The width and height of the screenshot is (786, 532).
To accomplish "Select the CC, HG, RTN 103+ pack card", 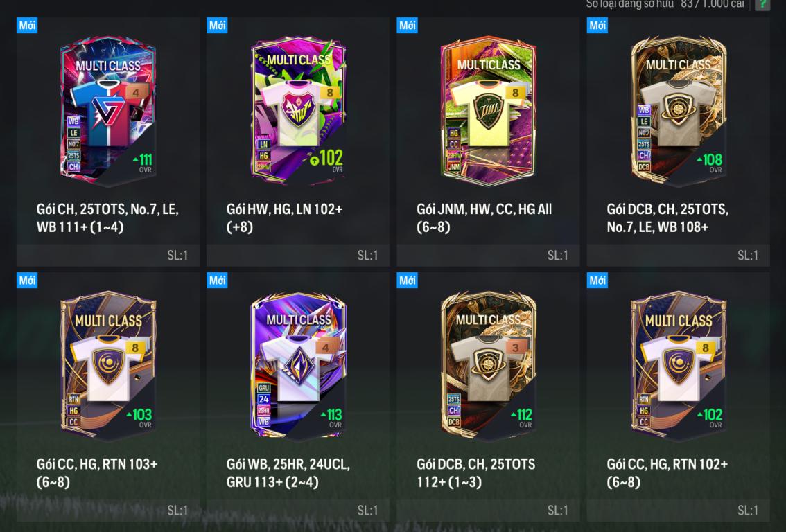I will (x=107, y=366).
